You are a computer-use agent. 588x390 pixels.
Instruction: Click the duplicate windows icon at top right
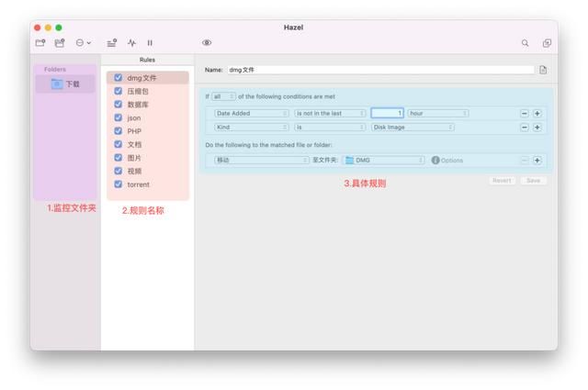pos(547,43)
